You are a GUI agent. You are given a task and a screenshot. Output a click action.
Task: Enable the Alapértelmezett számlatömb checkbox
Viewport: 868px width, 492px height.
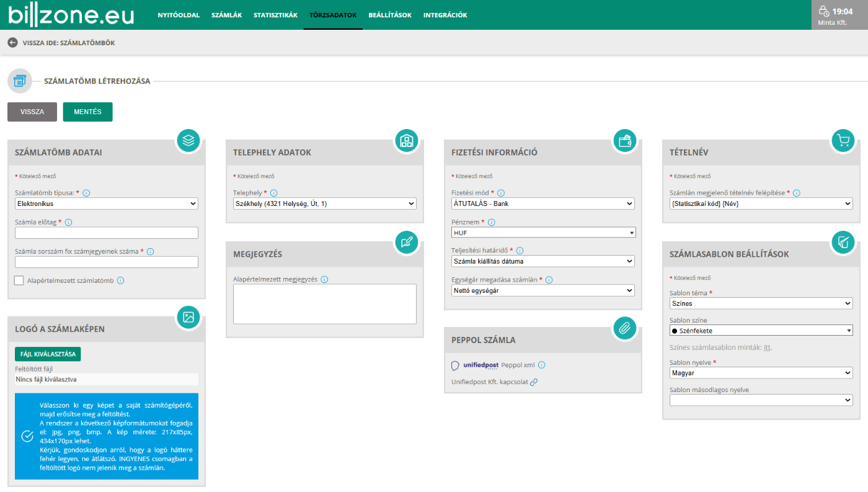(x=19, y=280)
